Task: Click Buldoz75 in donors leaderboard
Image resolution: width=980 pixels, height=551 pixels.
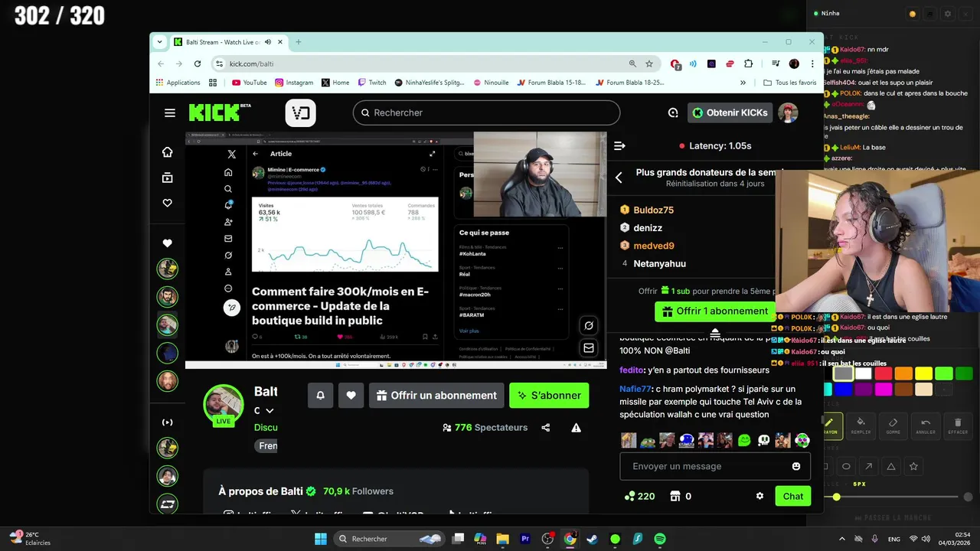Action: (x=653, y=210)
